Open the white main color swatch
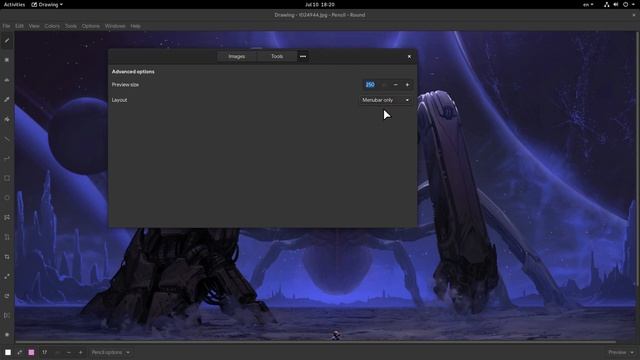Viewport: 640px width, 360px height. [x=8, y=352]
